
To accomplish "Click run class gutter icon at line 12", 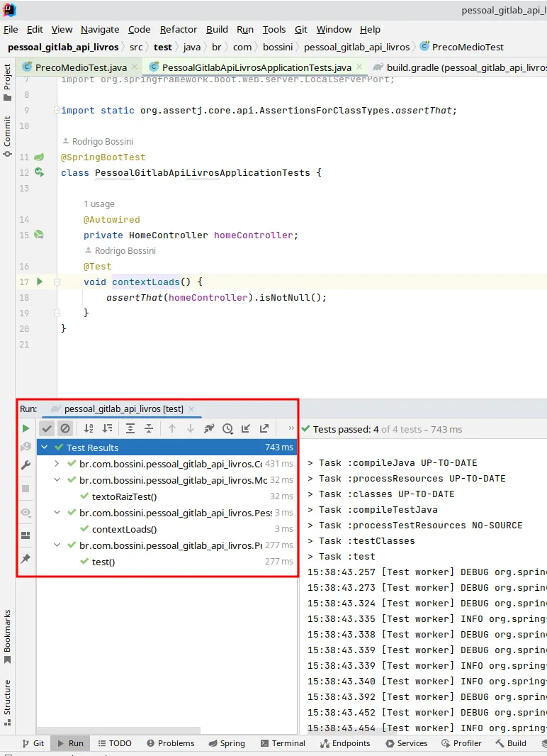I will (x=39, y=172).
